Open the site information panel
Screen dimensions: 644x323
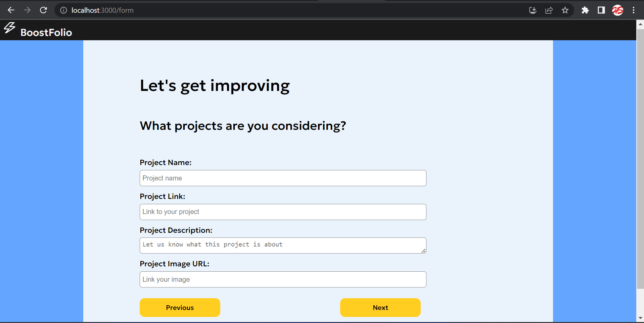tap(63, 10)
